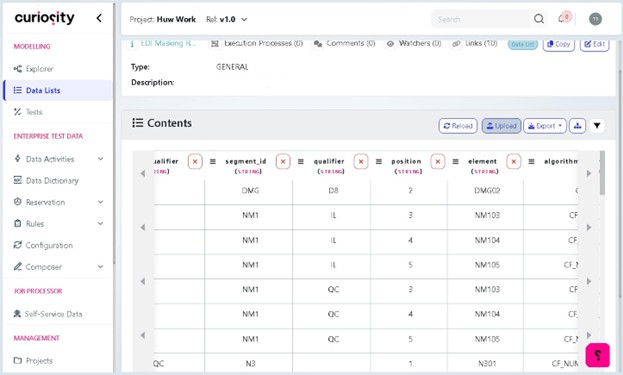The height and width of the screenshot is (375, 623).
Task: Open column menu left of algorithm
Action: pyautogui.click(x=531, y=161)
